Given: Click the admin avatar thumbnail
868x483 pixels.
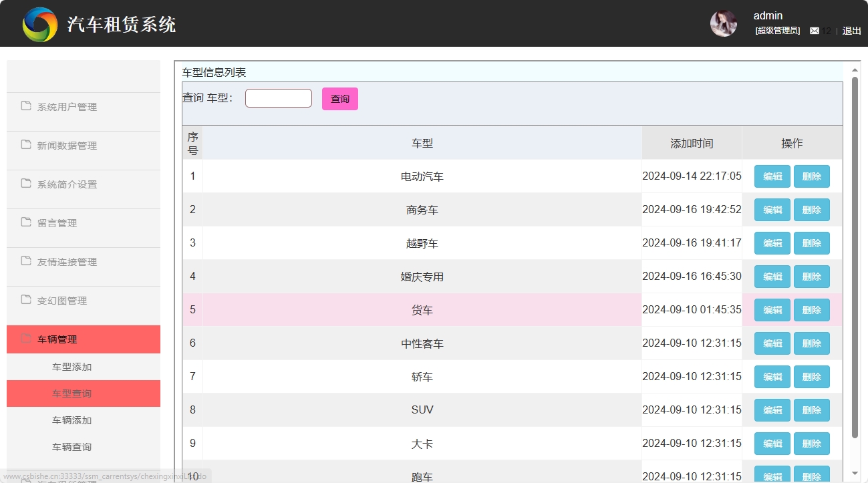Looking at the screenshot, I should click(723, 23).
